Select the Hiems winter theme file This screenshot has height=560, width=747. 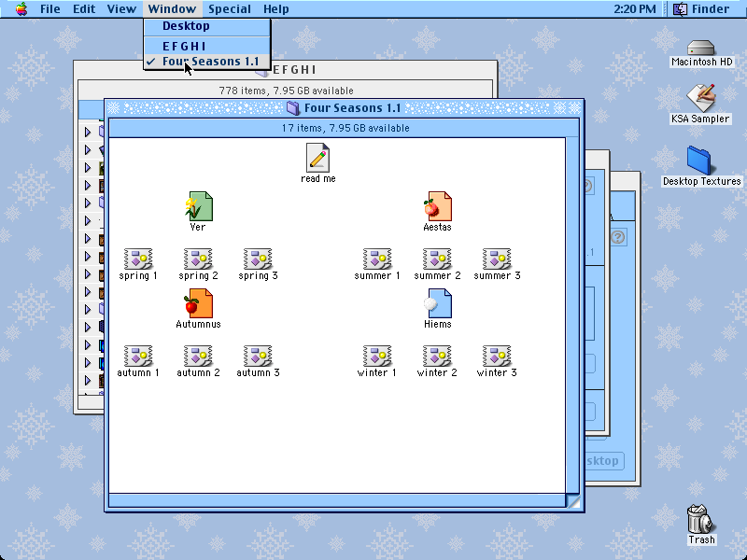pos(437,309)
